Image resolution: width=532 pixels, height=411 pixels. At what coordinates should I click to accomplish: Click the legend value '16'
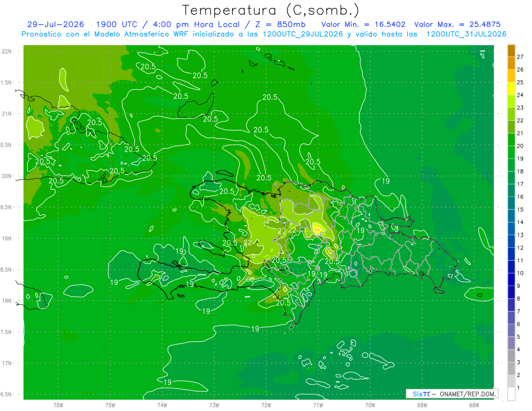pos(520,197)
